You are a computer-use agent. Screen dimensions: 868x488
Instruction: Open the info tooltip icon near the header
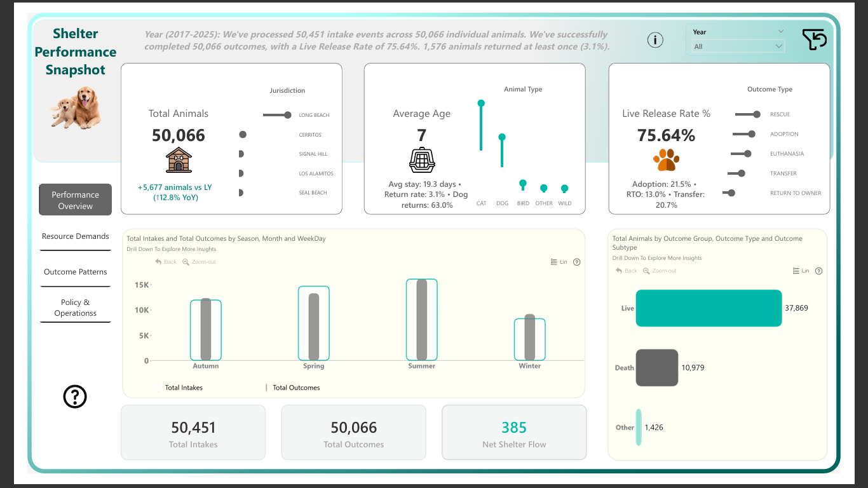(655, 39)
